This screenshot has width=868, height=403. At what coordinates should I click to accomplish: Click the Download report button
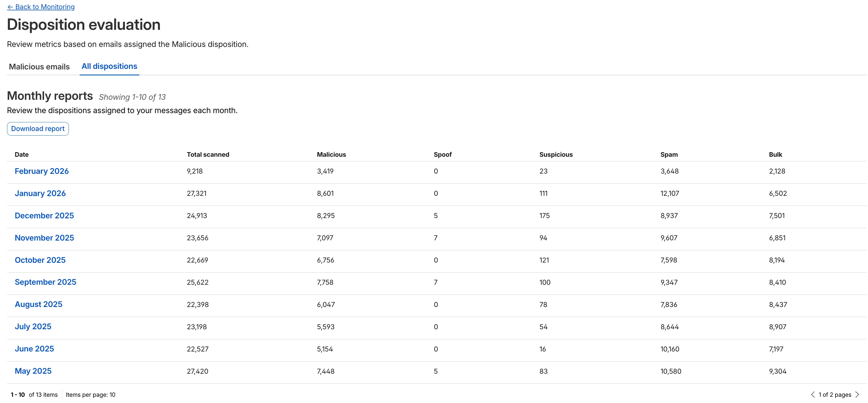tap(37, 129)
